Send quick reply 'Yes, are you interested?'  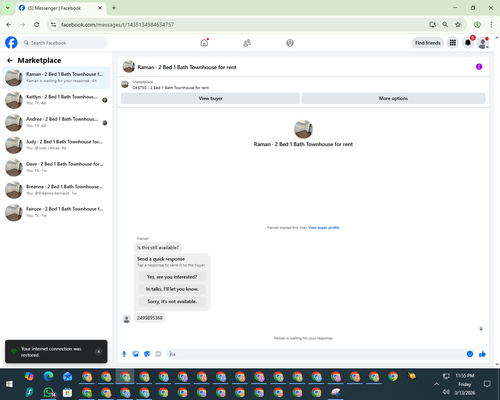coord(172,277)
